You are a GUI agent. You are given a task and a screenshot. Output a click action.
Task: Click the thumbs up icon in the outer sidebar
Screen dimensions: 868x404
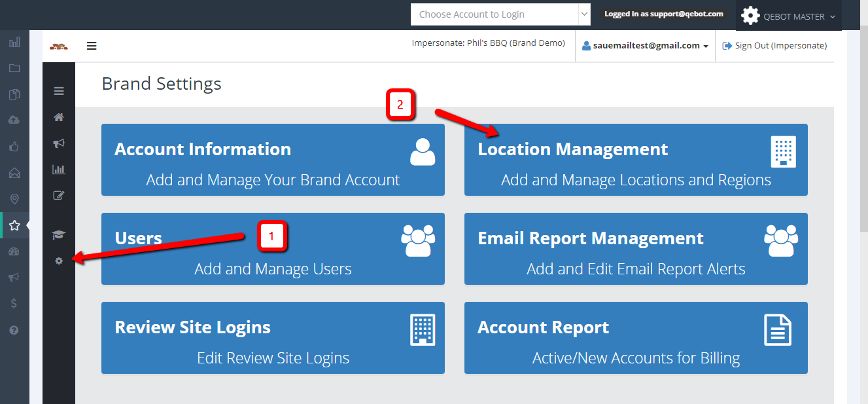click(14, 147)
